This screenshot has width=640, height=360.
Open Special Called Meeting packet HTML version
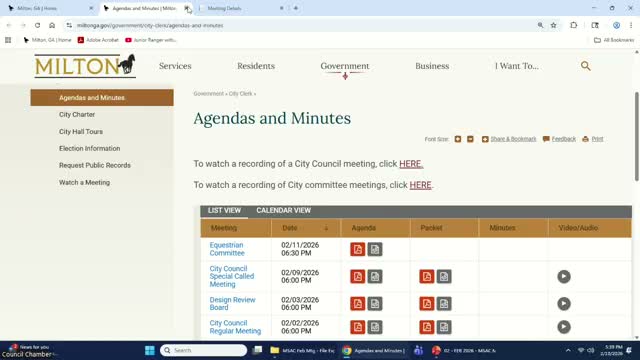444,277
